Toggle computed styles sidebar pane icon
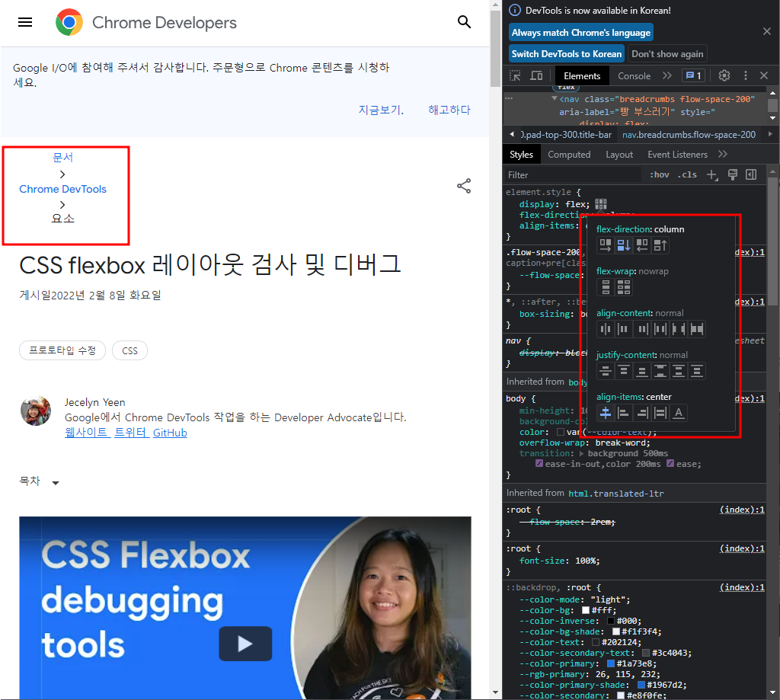 (x=751, y=174)
